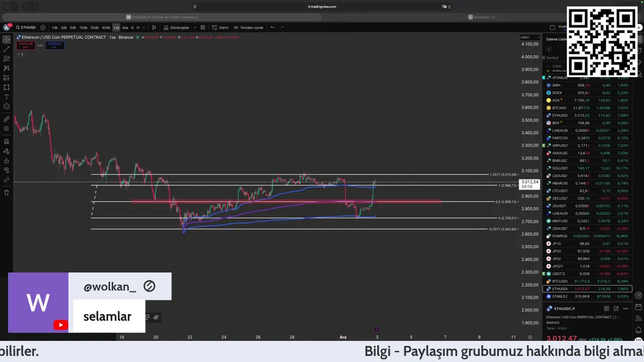Switch to the ETHUSDC.P browser tab
644x362 pixels.
pos(162,17)
